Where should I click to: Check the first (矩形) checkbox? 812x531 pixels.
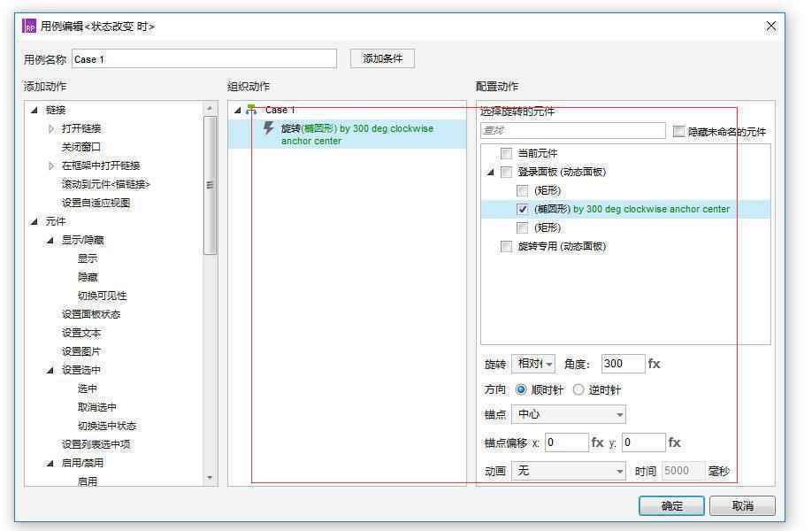(x=523, y=190)
